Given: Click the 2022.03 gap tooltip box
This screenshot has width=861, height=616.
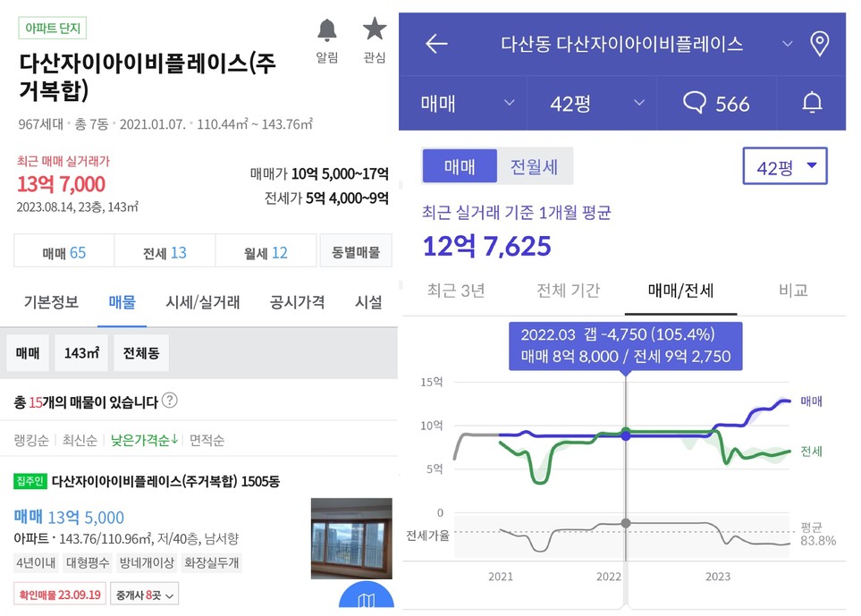Looking at the screenshot, I should [x=626, y=346].
